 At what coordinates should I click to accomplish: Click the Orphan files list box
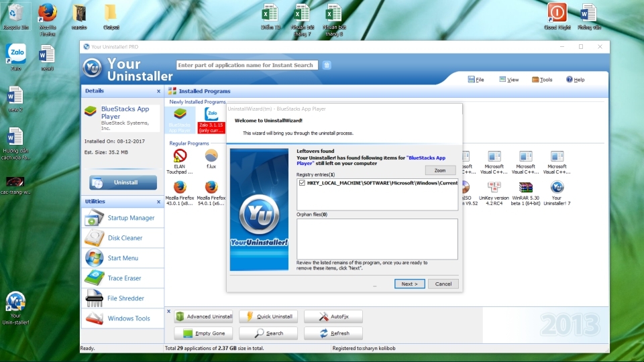377,239
